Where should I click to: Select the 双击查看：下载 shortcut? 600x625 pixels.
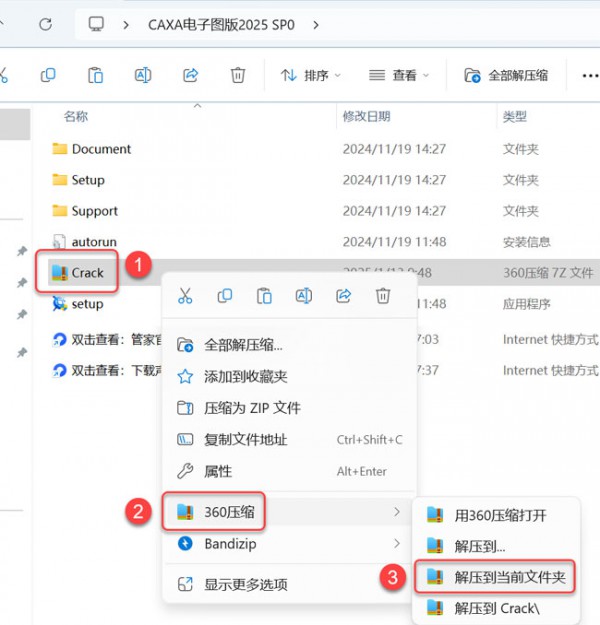pyautogui.click(x=107, y=371)
